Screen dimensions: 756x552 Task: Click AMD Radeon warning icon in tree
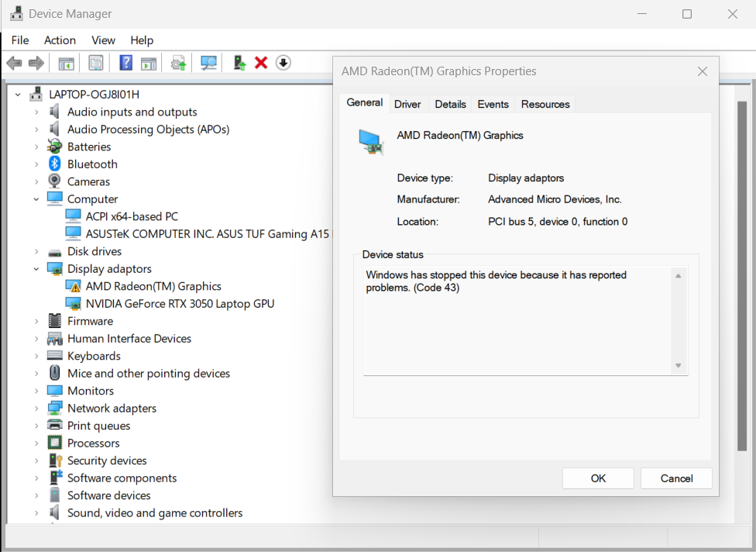(73, 286)
